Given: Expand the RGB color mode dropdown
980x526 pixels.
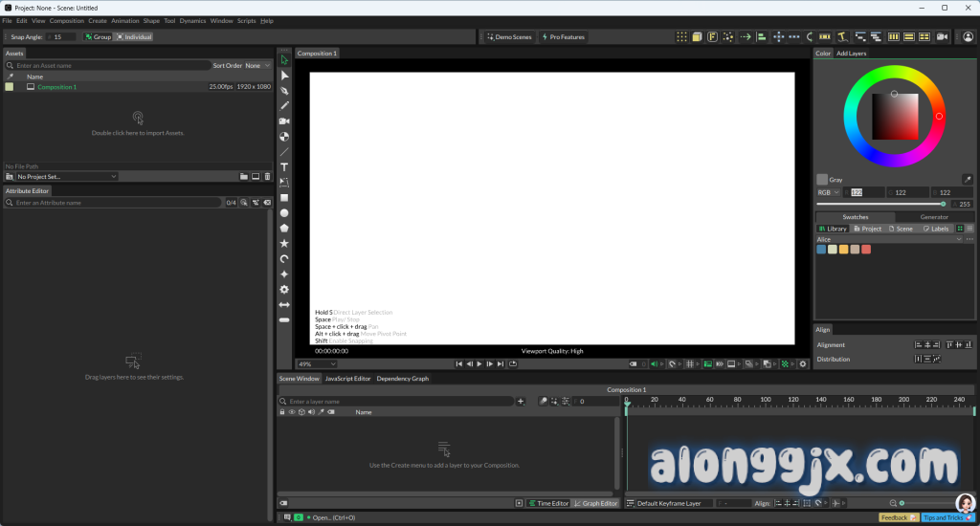Looking at the screenshot, I should [827, 192].
